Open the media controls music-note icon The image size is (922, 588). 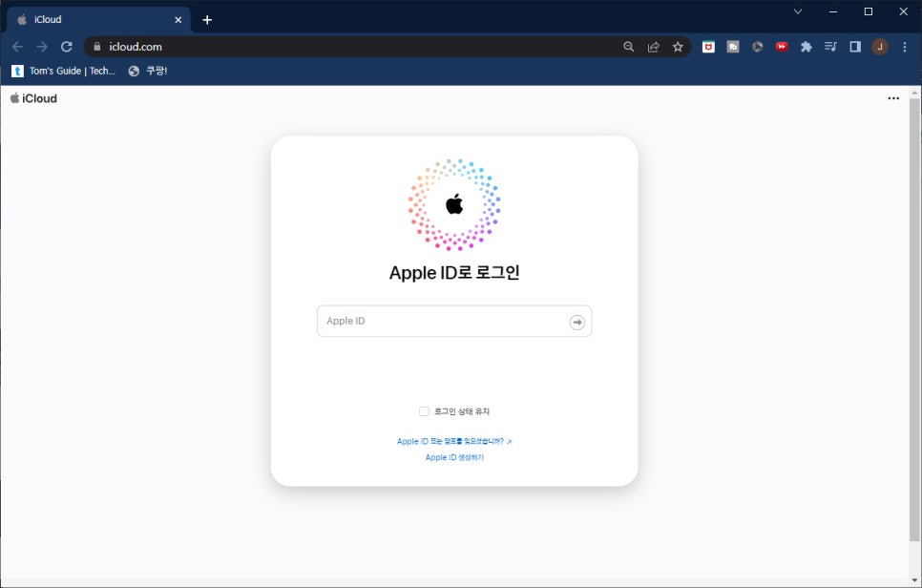[830, 47]
